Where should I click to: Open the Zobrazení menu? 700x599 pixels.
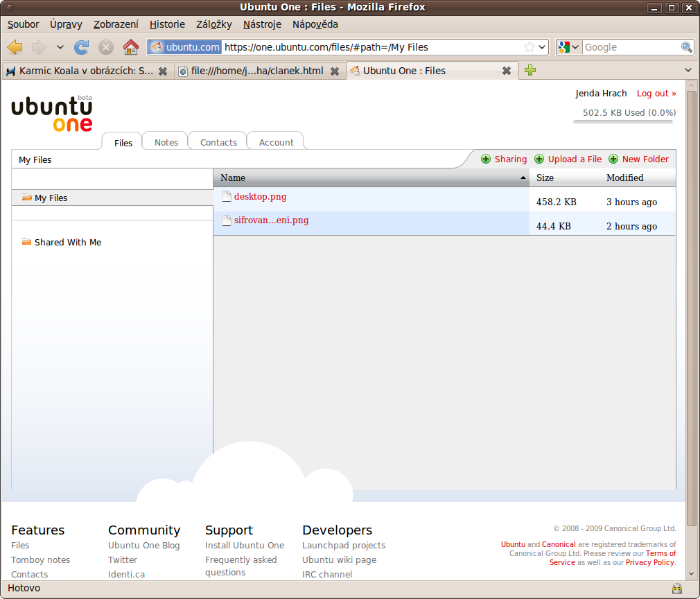116,24
